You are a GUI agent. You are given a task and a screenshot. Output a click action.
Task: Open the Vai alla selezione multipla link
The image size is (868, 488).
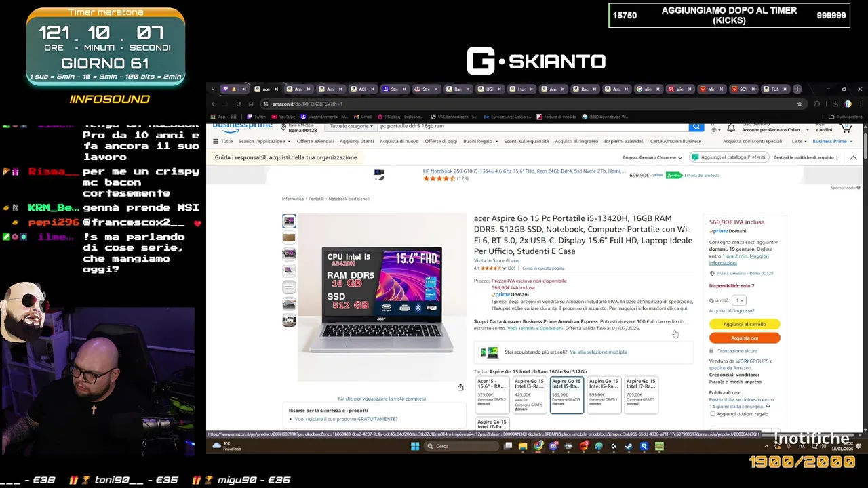(598, 352)
